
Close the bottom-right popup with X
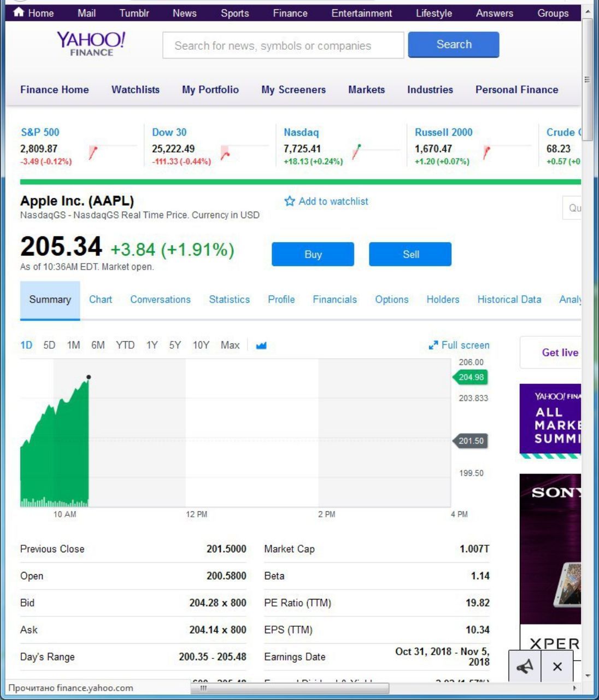point(557,667)
